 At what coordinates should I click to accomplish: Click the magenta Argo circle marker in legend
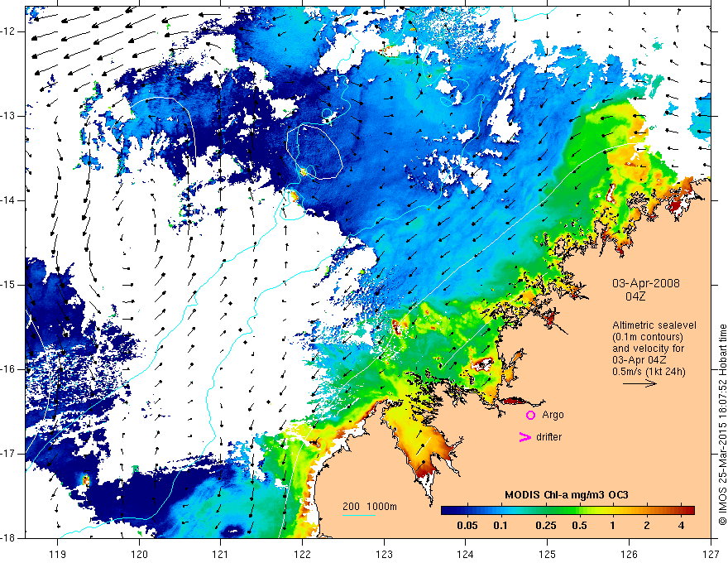530,415
